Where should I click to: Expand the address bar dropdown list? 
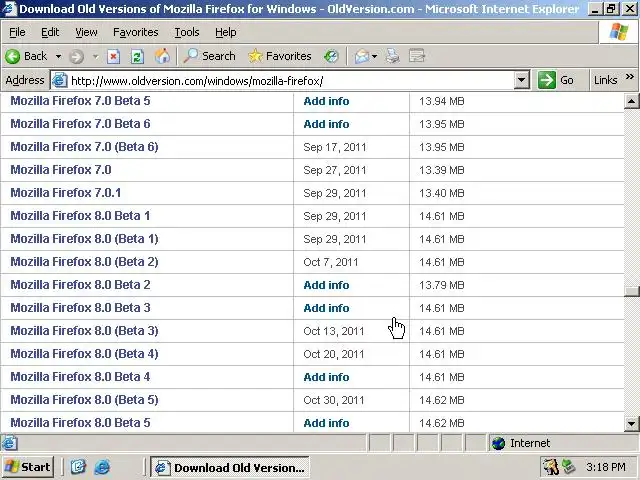(521, 80)
